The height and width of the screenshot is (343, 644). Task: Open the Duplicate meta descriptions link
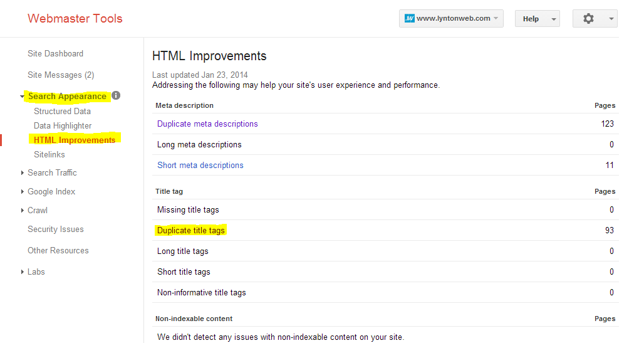(207, 124)
